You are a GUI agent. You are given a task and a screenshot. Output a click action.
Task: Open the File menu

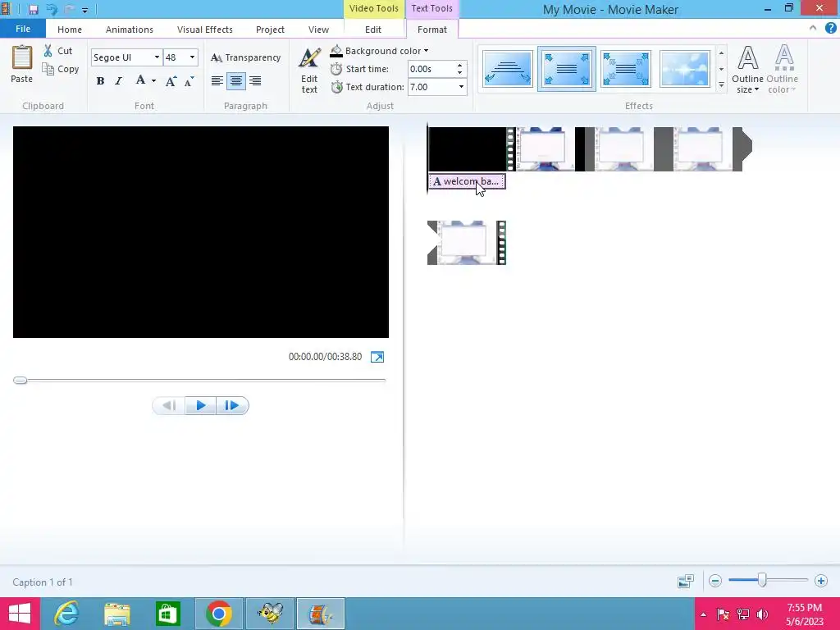pos(22,29)
